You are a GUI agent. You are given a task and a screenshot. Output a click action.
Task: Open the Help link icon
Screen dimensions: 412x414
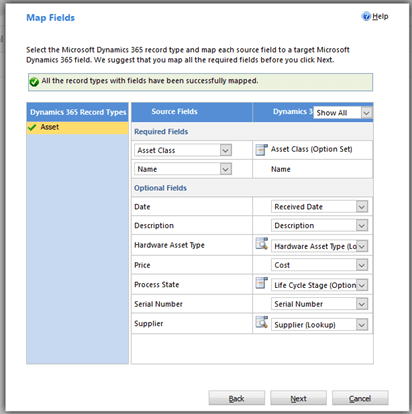[x=366, y=16]
